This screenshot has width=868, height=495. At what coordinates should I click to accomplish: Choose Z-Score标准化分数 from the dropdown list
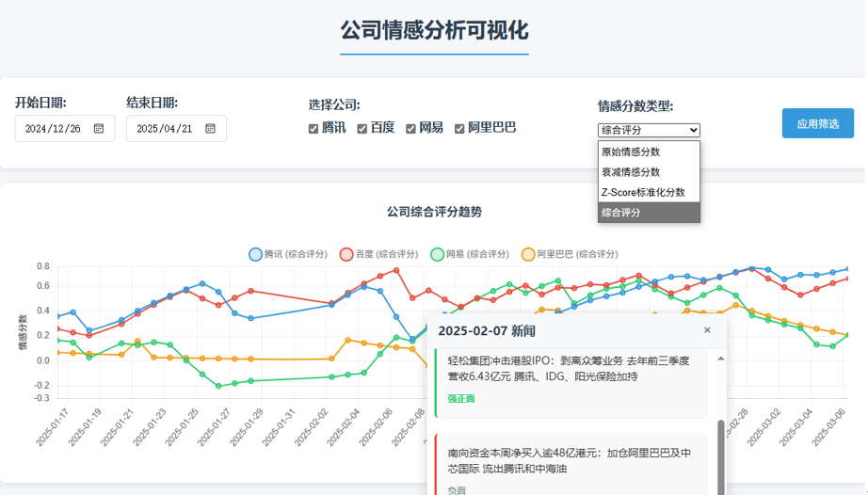point(649,192)
